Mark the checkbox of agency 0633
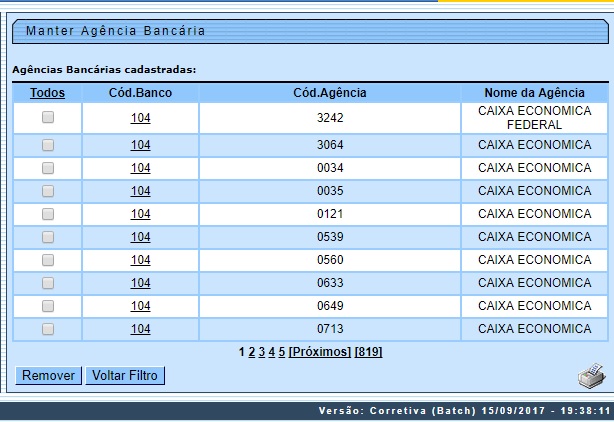 (x=48, y=283)
